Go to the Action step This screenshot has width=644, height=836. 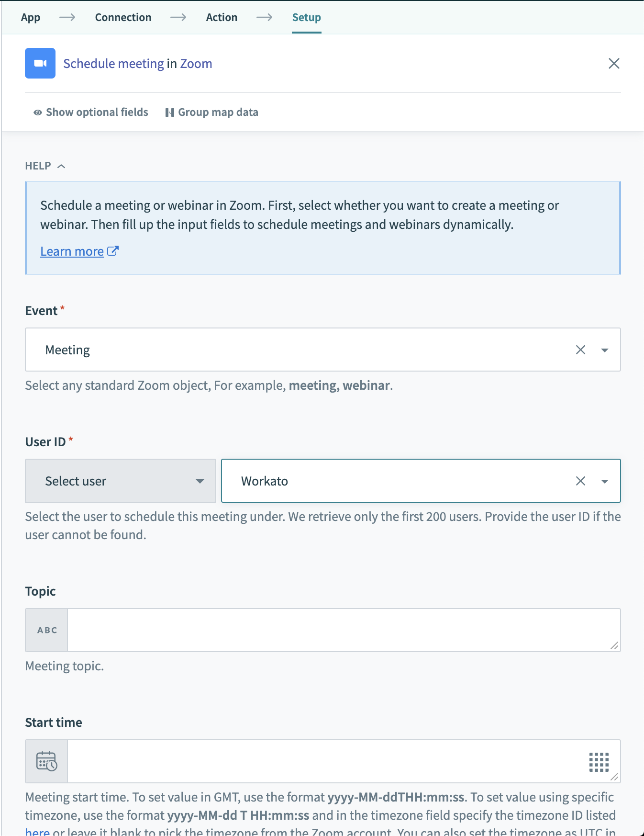point(222,17)
